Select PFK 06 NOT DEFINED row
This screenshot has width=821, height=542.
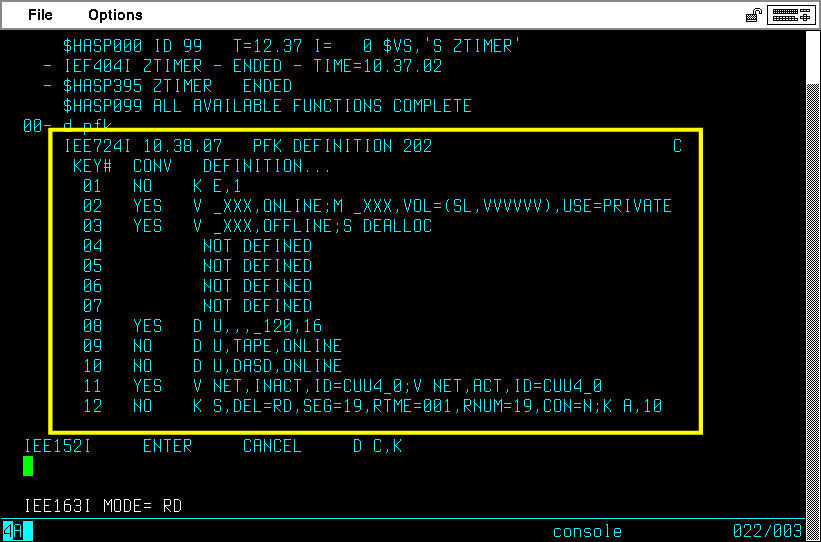click(x=197, y=286)
